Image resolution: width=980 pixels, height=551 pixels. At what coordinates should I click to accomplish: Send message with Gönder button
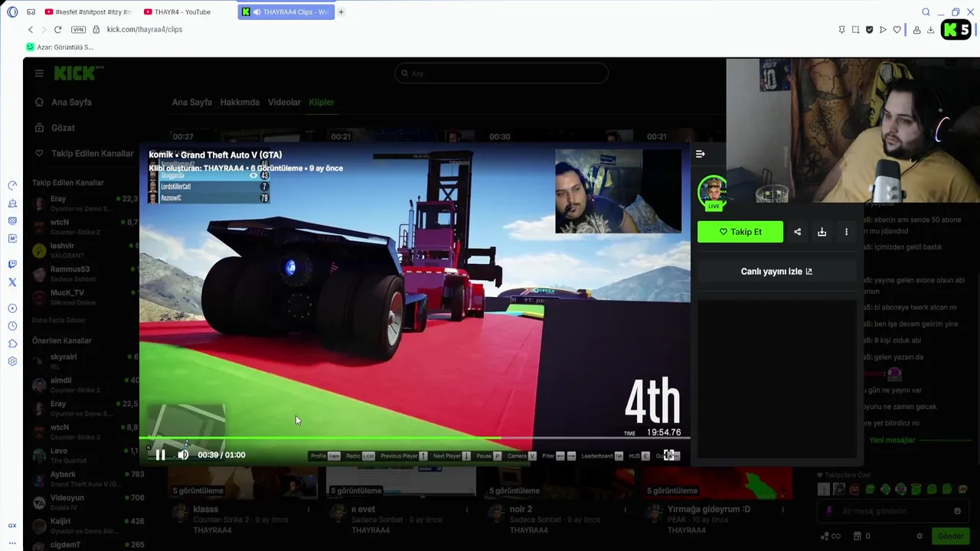pyautogui.click(x=950, y=536)
